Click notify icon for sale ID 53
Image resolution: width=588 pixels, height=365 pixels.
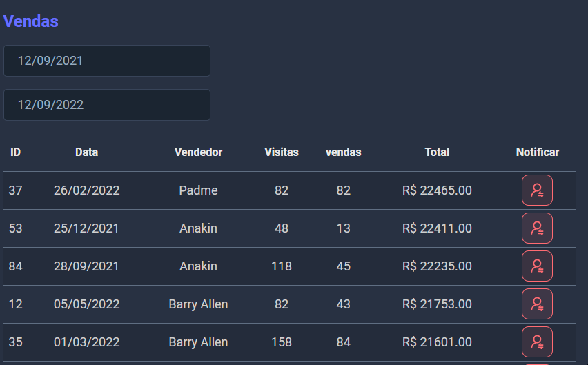pyautogui.click(x=537, y=228)
